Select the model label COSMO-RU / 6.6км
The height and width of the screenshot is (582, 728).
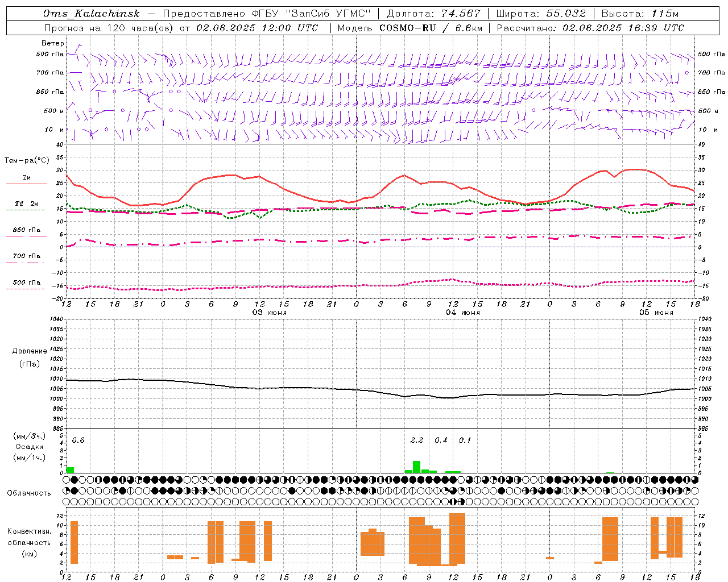pos(431,28)
